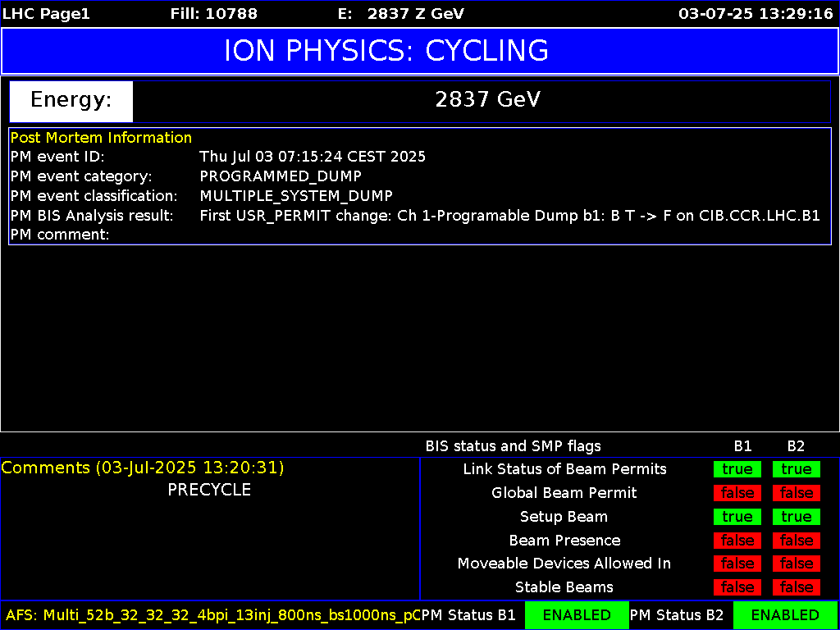Click the ION PHYSICS: CYCLING banner
The width and height of the screenshot is (840, 630).
(420, 51)
